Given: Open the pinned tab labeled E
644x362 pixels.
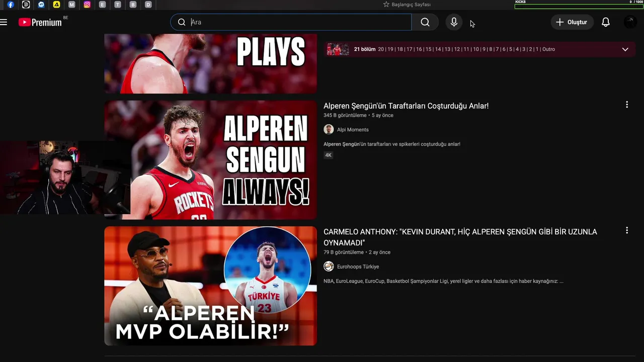Looking at the screenshot, I should click(102, 5).
